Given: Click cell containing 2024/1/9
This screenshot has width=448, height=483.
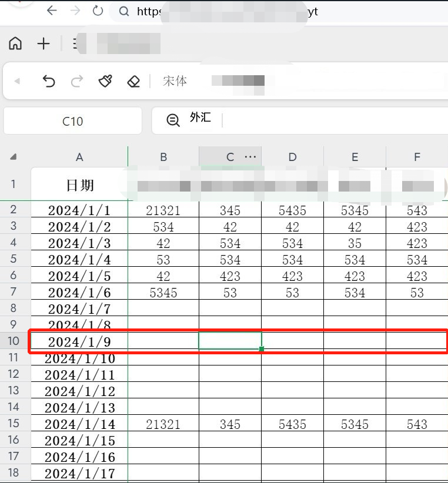Looking at the screenshot, I should (79, 341).
